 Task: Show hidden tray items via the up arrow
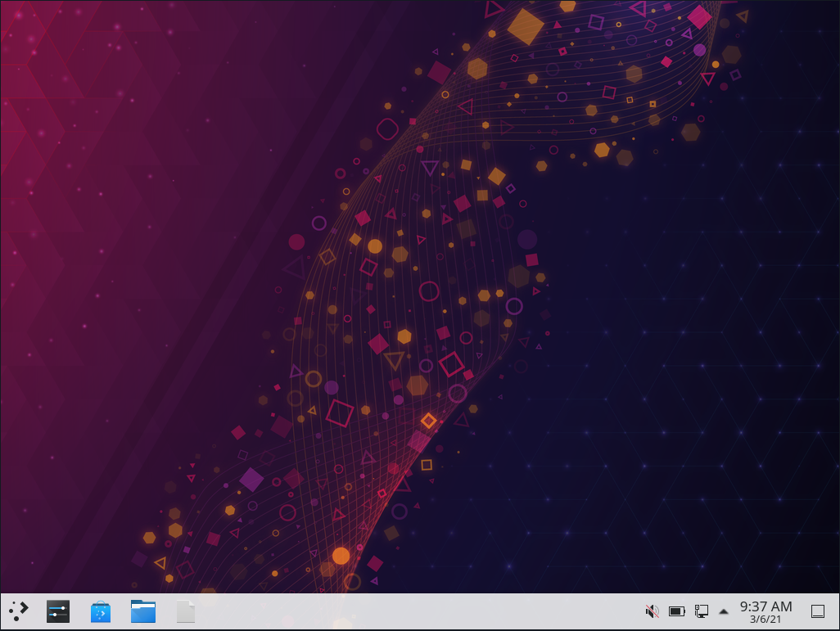click(x=724, y=611)
